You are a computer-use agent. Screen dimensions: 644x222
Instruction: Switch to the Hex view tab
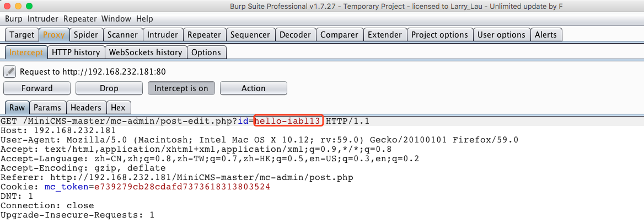click(x=118, y=108)
